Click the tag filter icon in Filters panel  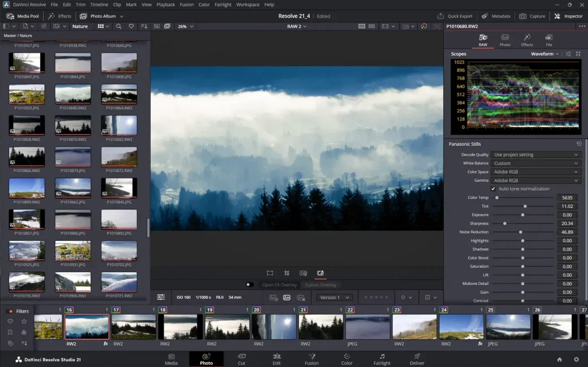[10, 343]
